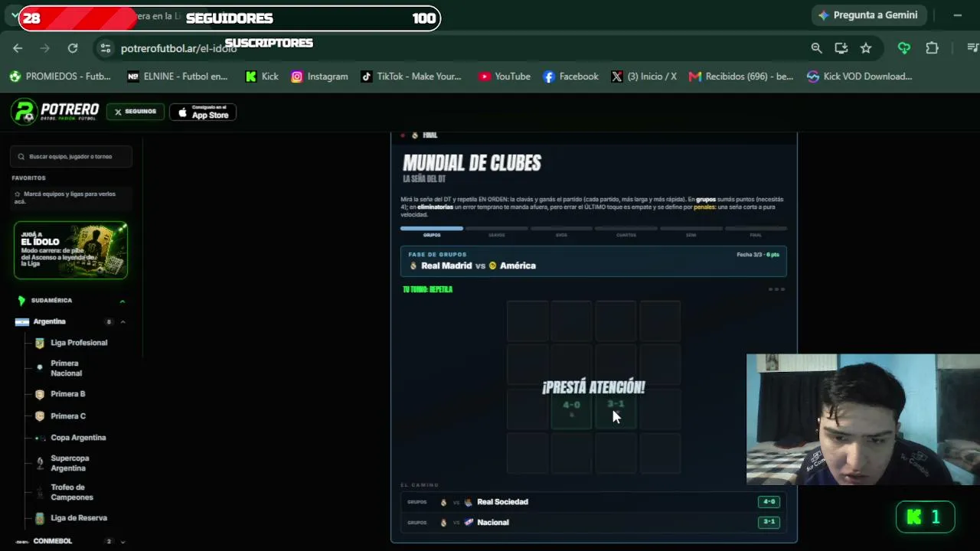Click the América crest in the match header
This screenshot has height=551, width=980.
(x=492, y=266)
